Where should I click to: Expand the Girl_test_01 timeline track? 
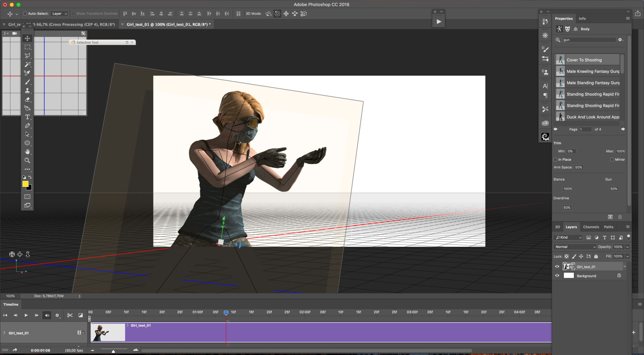click(4, 333)
